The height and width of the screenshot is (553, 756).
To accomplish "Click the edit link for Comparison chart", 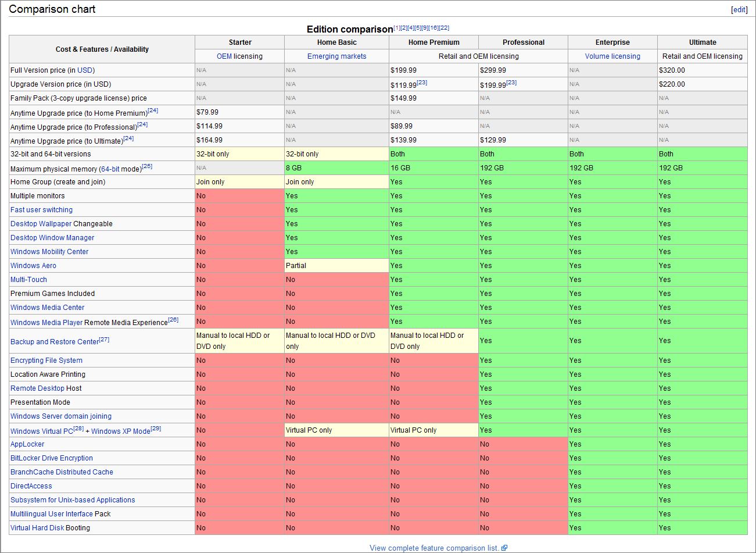I will click(x=739, y=9).
